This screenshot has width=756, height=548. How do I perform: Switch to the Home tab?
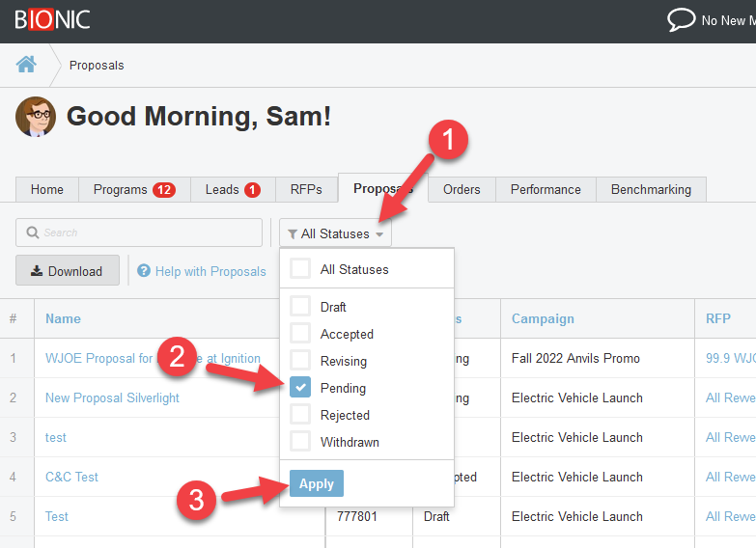(x=47, y=189)
